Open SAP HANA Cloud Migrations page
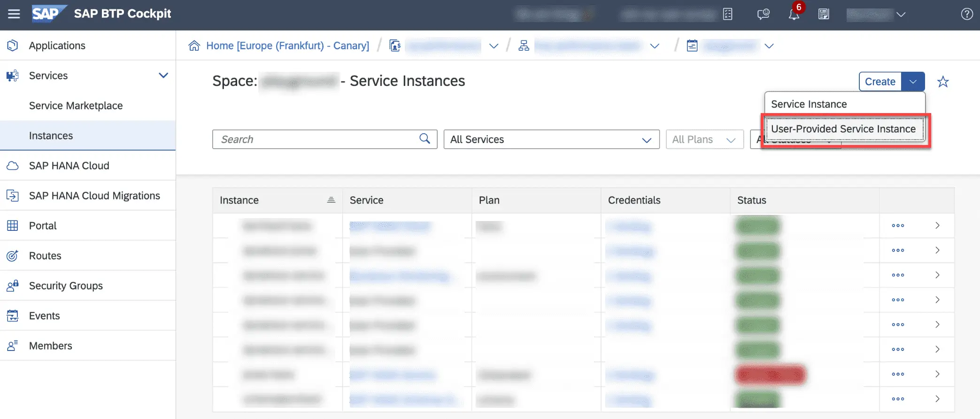The width and height of the screenshot is (980, 419). tap(94, 196)
